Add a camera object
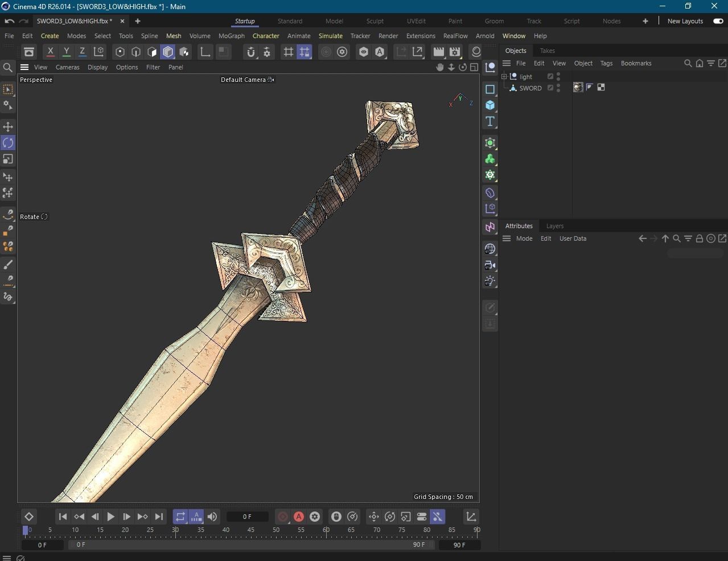Image resolution: width=728 pixels, height=561 pixels. (x=490, y=265)
